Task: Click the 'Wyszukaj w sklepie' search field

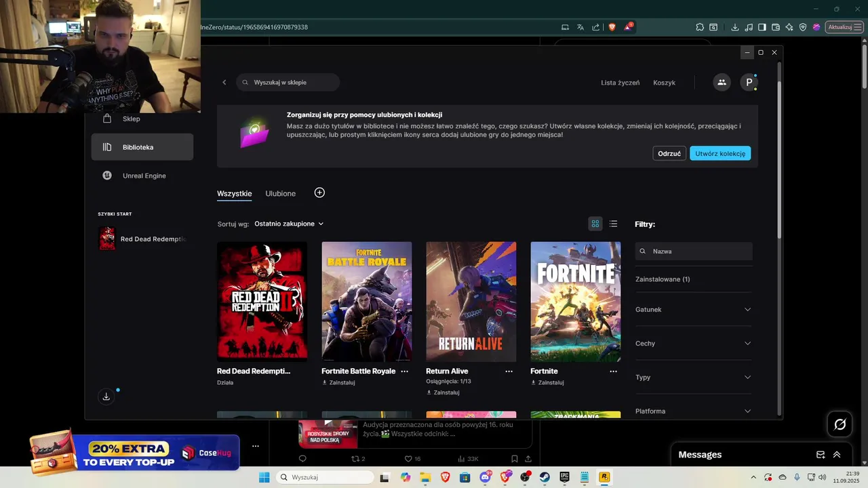Action: tap(288, 82)
